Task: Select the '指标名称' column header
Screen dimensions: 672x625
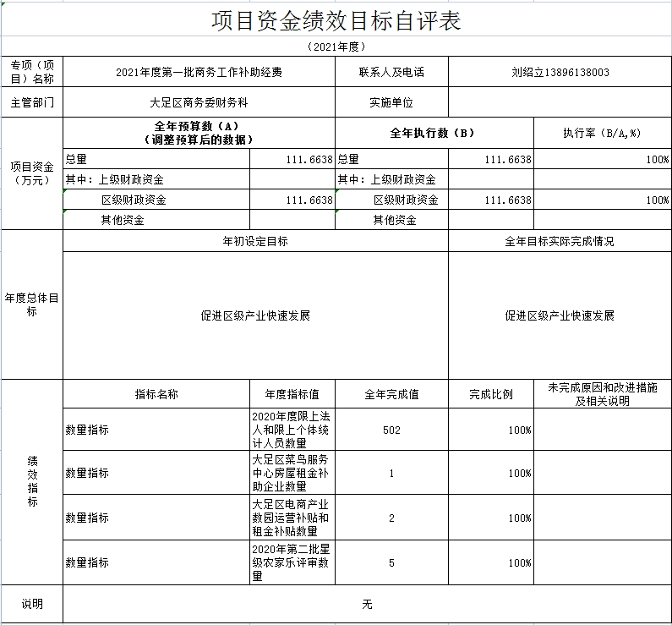Action: 156,393
